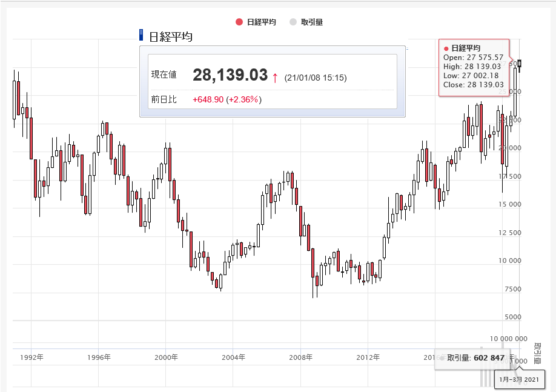This screenshot has width=556, height=392.
Task: Click the red up-arrow next to the price
Action: [275, 78]
